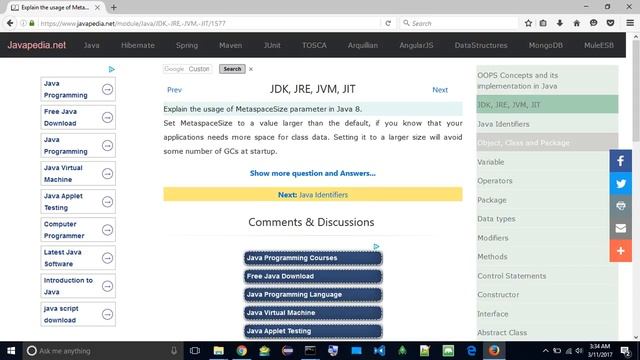Select OOPS Concepts topic in the sidebar
This screenshot has height=360, width=640.
click(x=547, y=80)
